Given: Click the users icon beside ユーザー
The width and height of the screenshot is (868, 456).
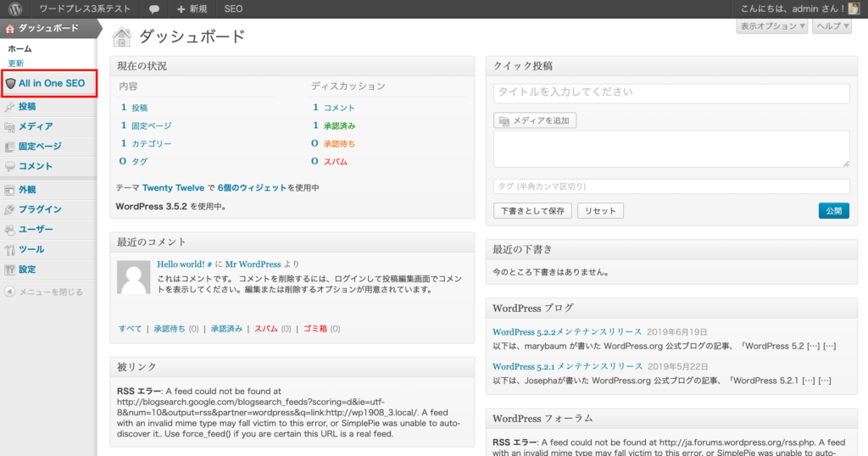Looking at the screenshot, I should pos(9,230).
